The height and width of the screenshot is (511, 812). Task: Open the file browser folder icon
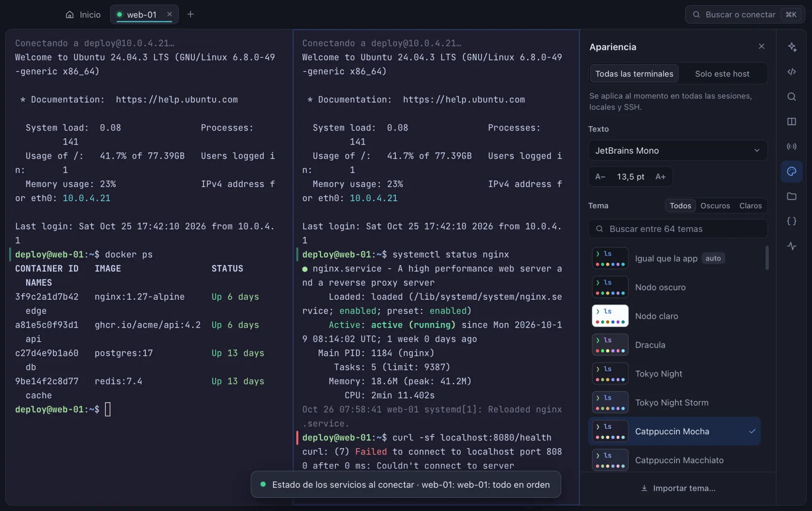coord(792,196)
